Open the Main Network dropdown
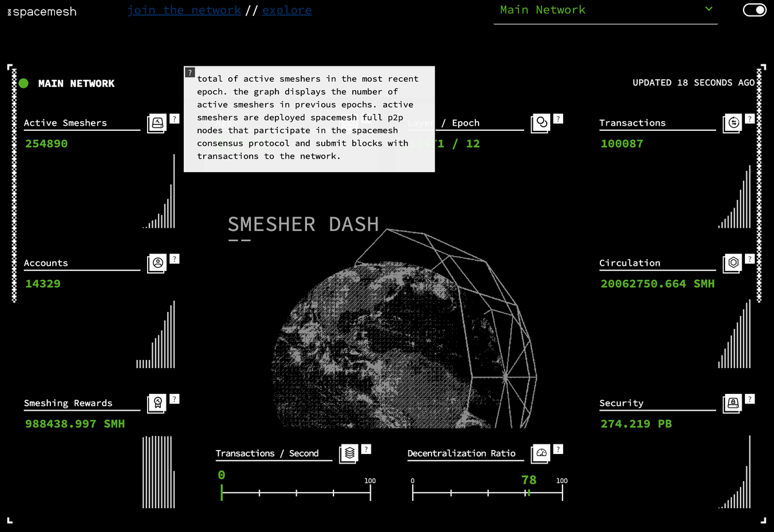The height and width of the screenshot is (532, 774). pos(606,11)
